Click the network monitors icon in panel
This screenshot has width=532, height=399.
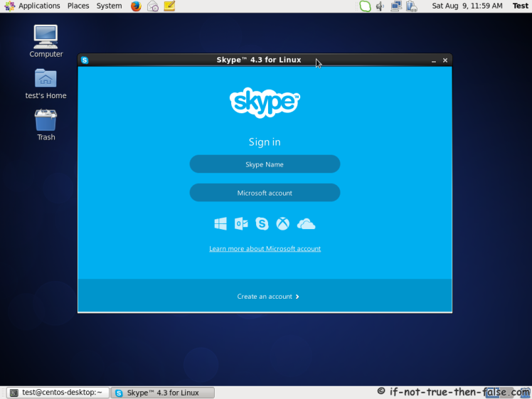pyautogui.click(x=396, y=6)
